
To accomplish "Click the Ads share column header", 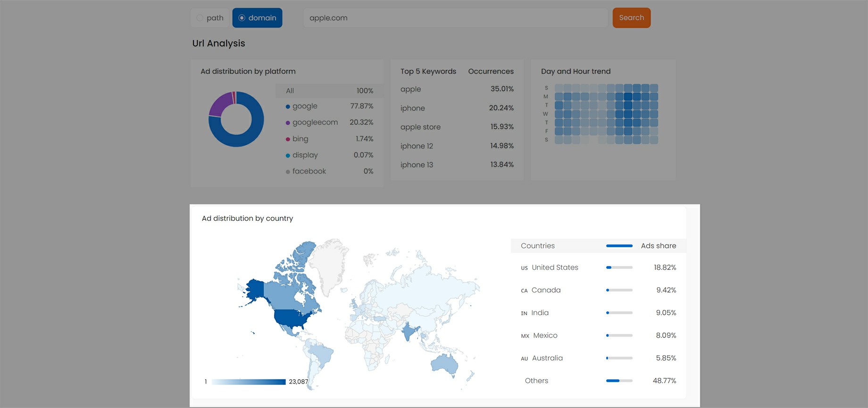I will click(x=658, y=246).
